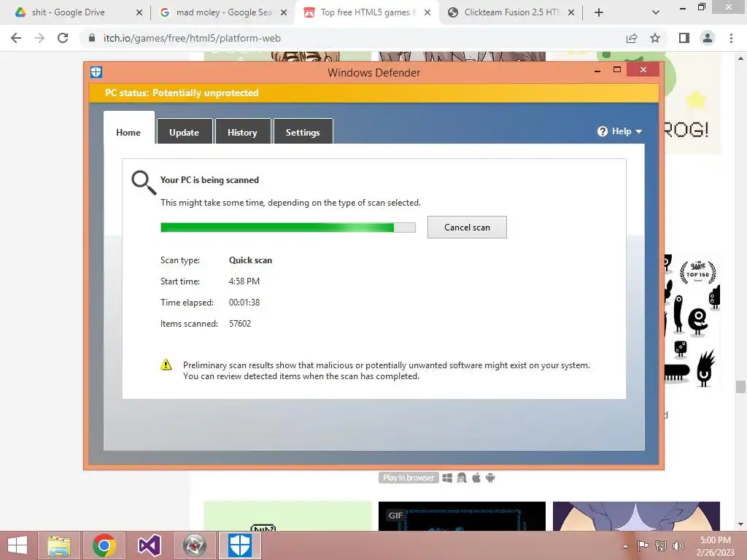Open Chrome profile avatar
The height and width of the screenshot is (560, 747).
(708, 38)
